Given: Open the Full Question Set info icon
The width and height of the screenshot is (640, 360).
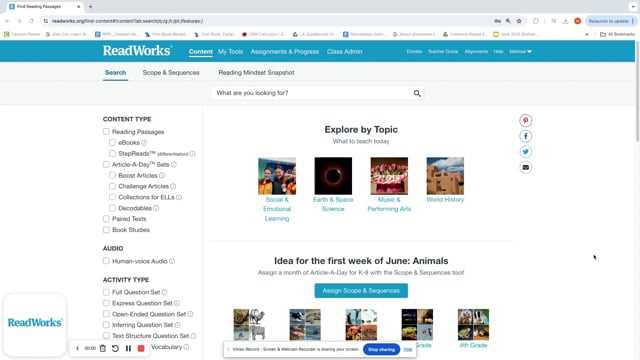Looking at the screenshot, I should pos(164,292).
